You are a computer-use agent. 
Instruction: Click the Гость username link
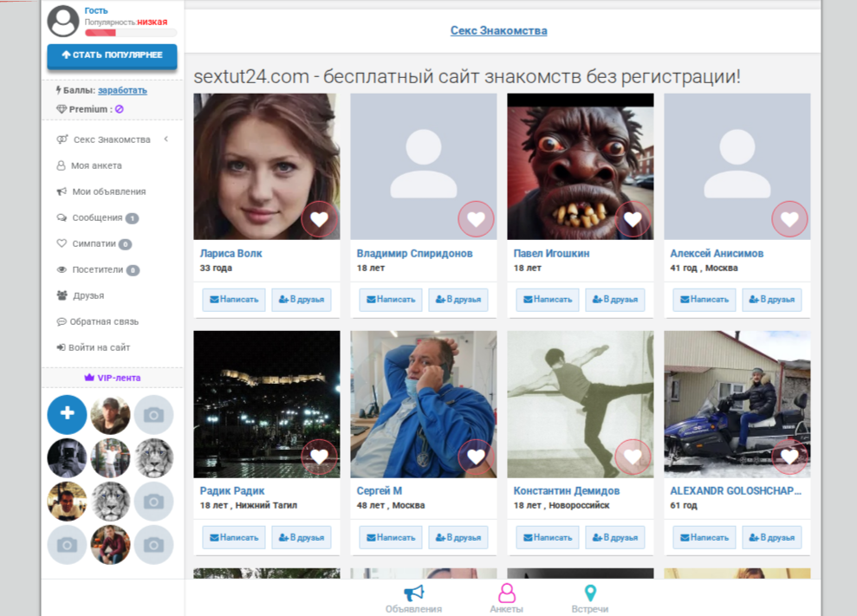click(x=96, y=11)
